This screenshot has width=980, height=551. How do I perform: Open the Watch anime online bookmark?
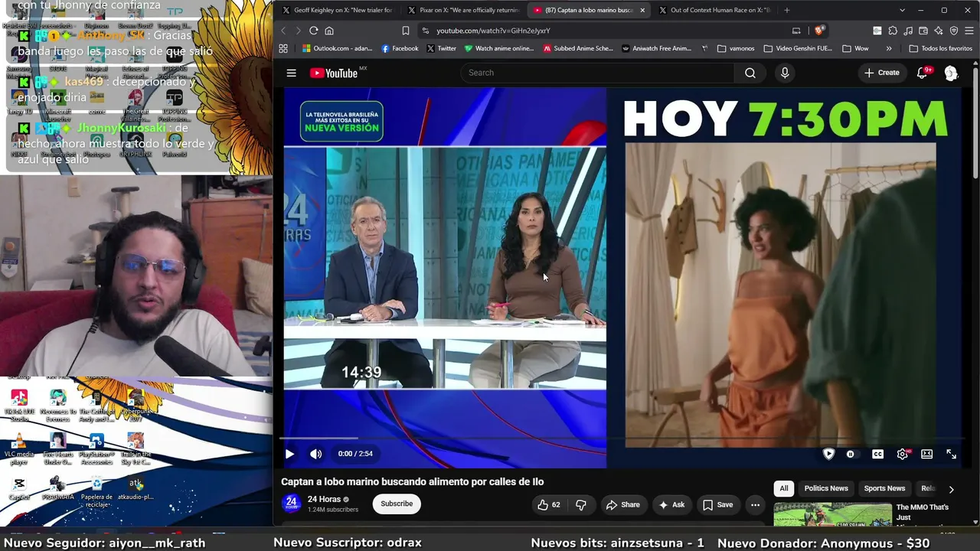(499, 48)
